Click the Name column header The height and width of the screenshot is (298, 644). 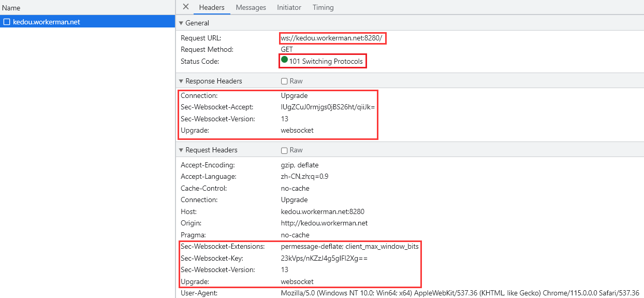[x=11, y=8]
